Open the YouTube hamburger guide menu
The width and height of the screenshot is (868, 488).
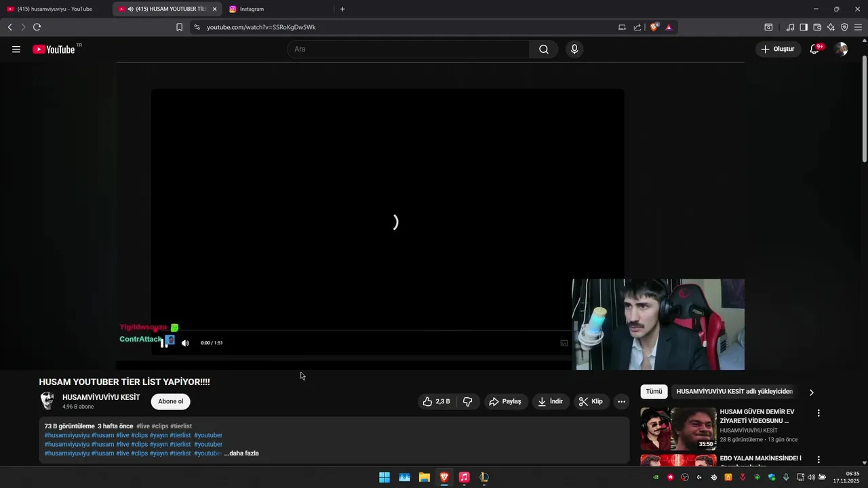click(16, 49)
